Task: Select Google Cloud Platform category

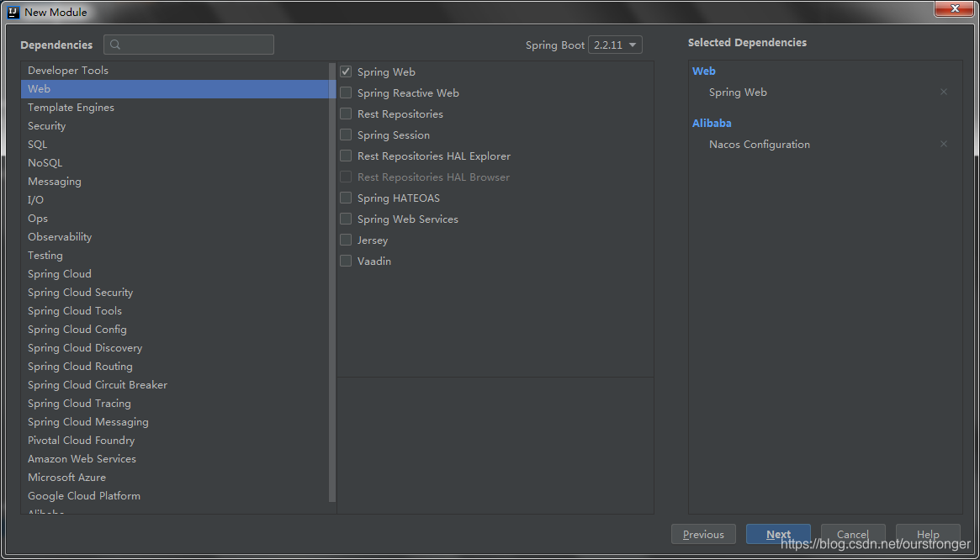Action: click(176, 495)
